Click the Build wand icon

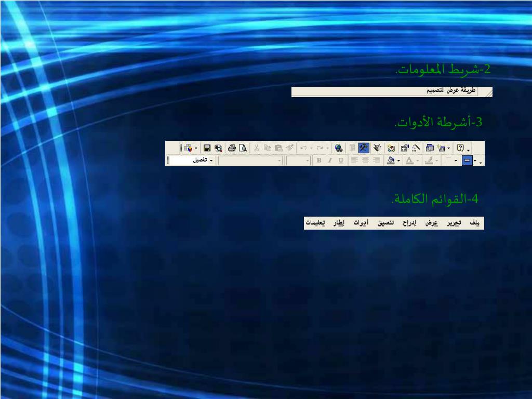click(416, 148)
